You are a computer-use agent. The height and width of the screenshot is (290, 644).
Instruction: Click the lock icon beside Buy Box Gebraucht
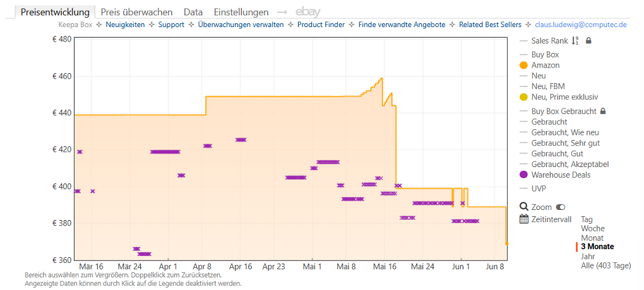[x=603, y=111]
